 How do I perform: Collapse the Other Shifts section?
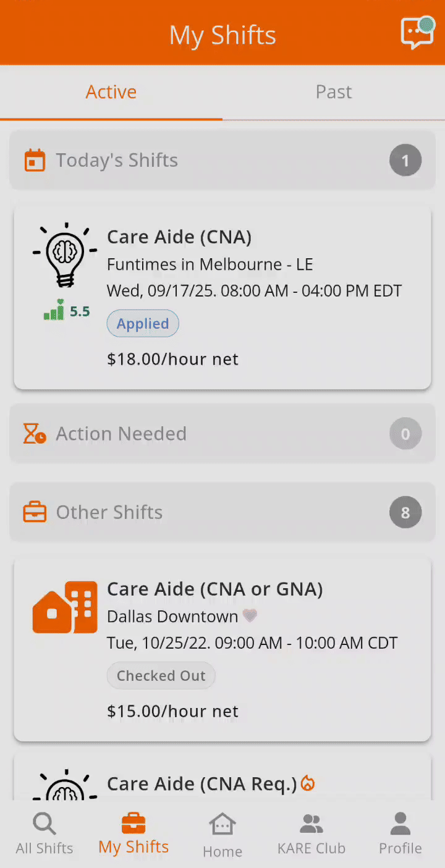tap(222, 512)
